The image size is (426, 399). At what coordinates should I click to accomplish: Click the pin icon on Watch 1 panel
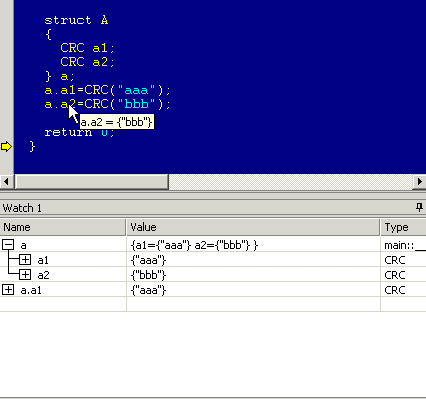(x=419, y=208)
